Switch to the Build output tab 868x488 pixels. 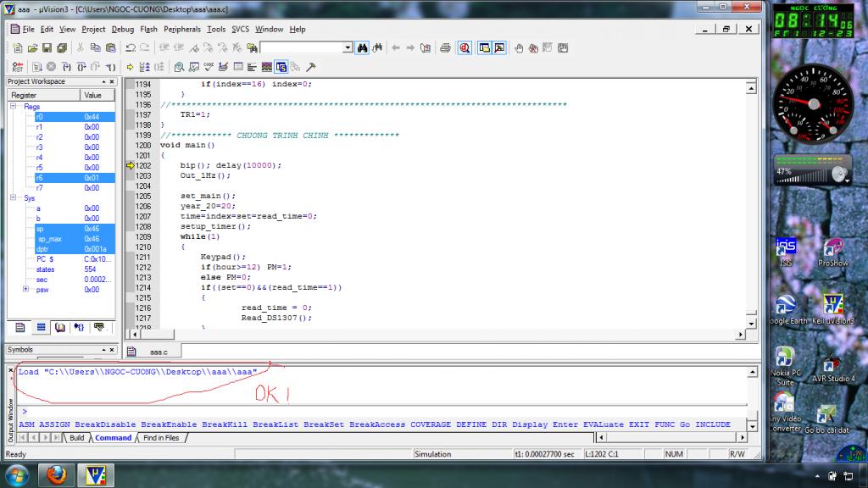[x=76, y=438]
